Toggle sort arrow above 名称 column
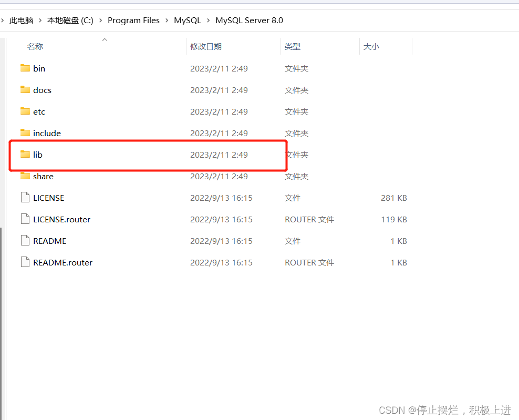The width and height of the screenshot is (519, 420). click(105, 40)
